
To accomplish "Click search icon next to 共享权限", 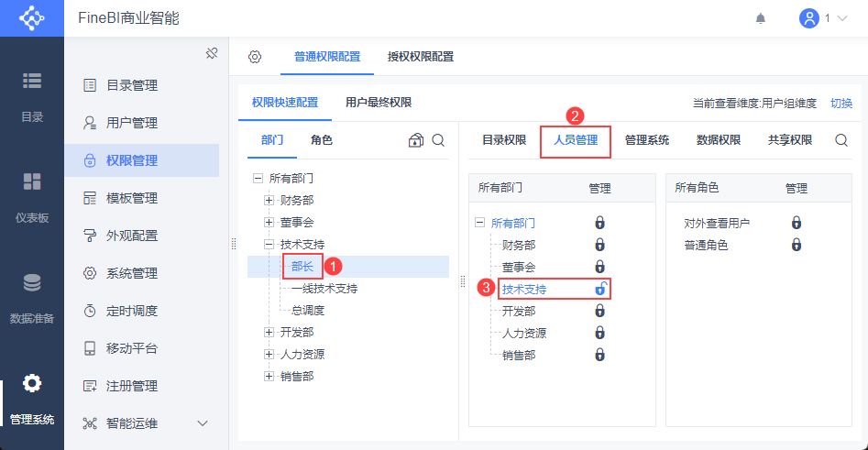I will pos(841,140).
